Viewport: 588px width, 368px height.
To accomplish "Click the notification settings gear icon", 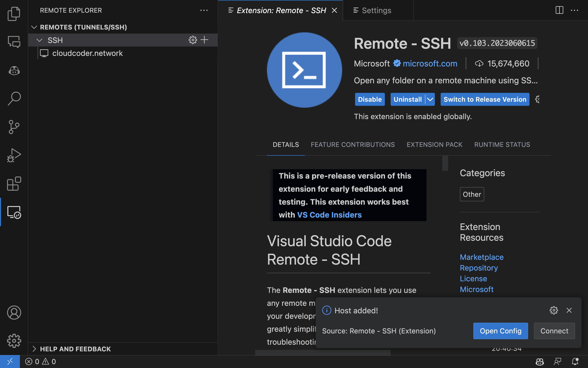I will (x=554, y=310).
